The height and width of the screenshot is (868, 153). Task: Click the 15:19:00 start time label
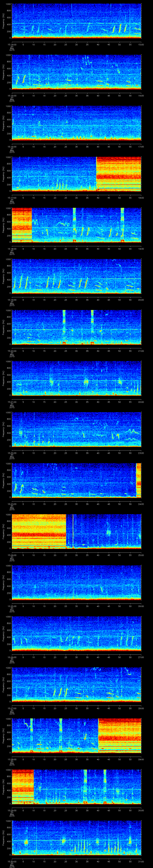pyautogui.click(x=12, y=300)
